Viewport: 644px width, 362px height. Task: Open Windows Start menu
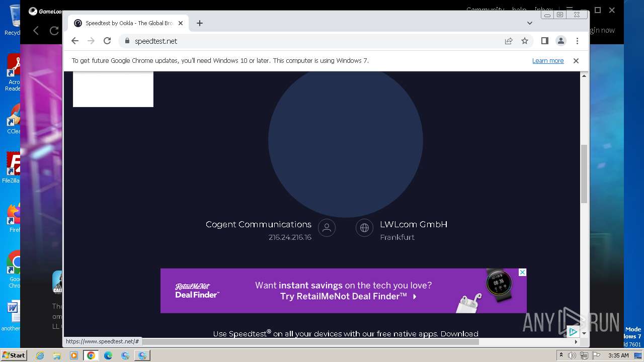pyautogui.click(x=14, y=355)
